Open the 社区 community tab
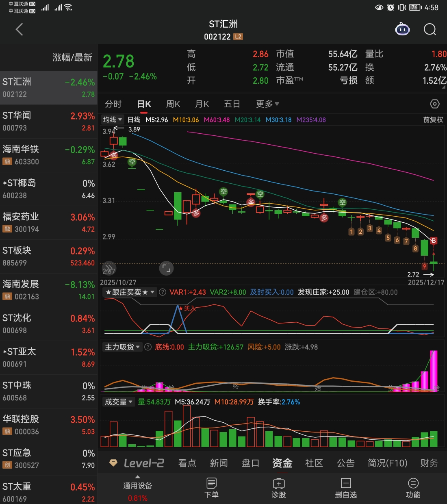 [314, 463]
